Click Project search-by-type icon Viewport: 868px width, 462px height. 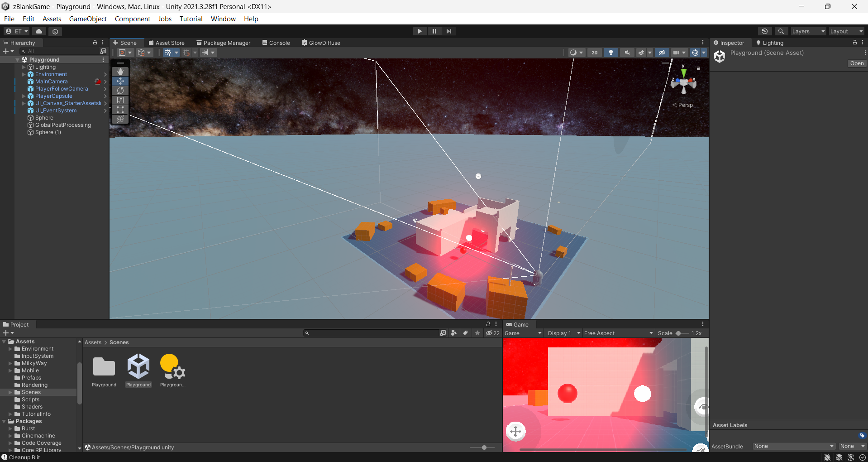454,333
